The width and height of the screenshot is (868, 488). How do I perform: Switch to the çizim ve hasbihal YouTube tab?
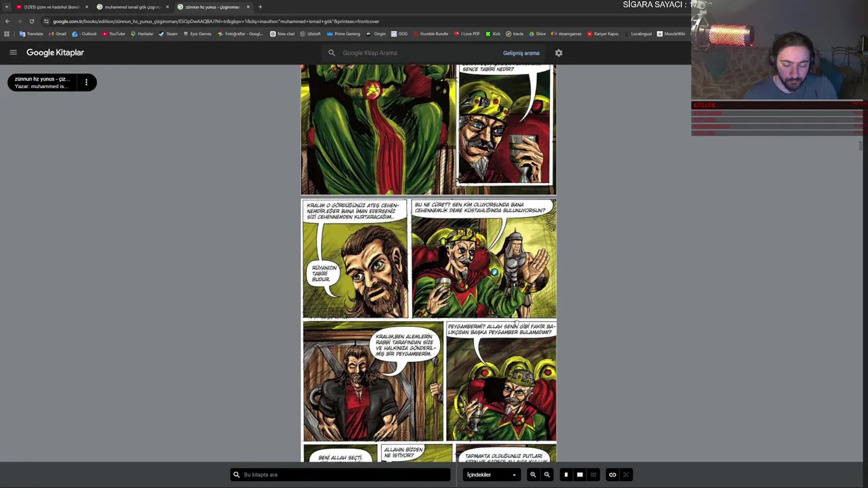click(x=51, y=7)
